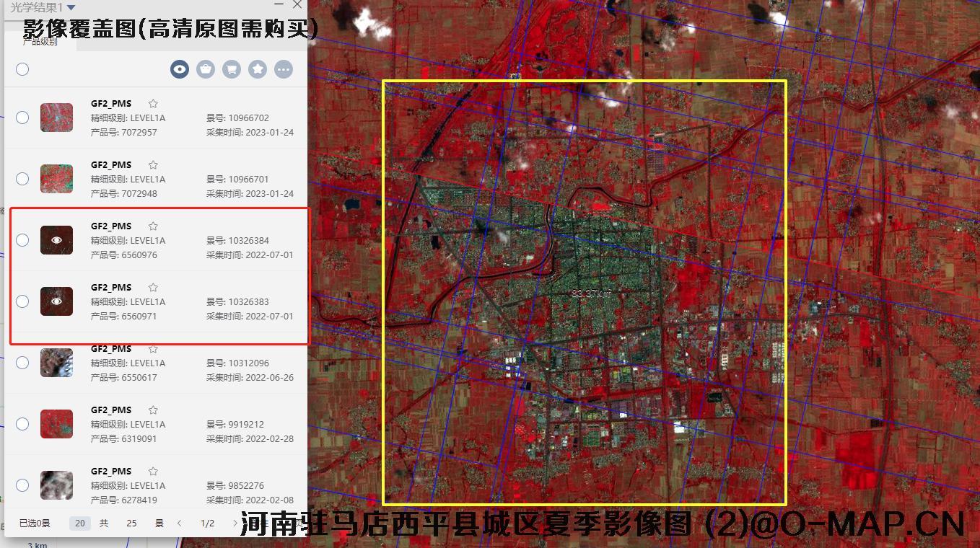
Task: Click the page indicator 1/2
Action: click(207, 523)
